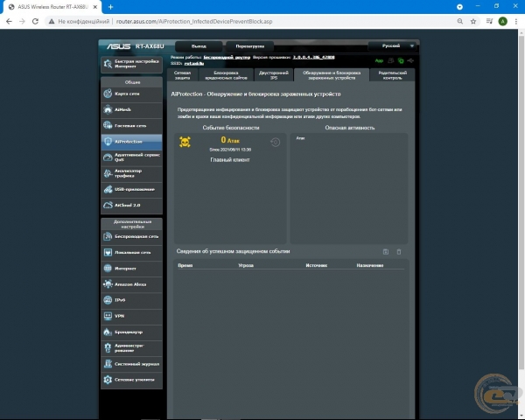Click the green App status icon

tap(379, 60)
